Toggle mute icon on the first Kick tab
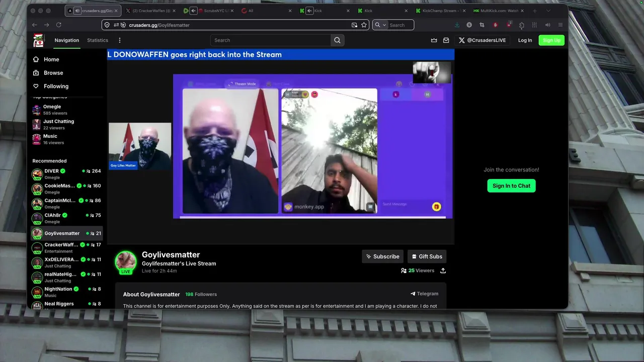644x362 pixels. [309, 11]
